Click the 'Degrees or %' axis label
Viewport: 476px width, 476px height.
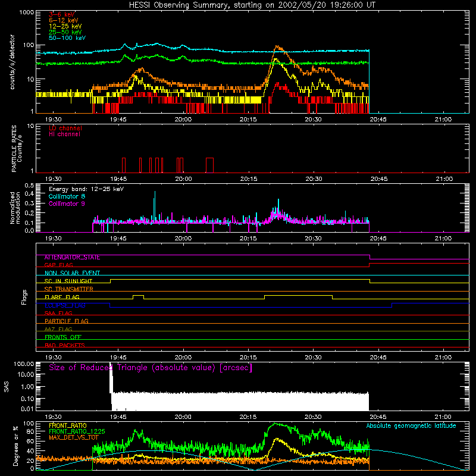point(15,446)
